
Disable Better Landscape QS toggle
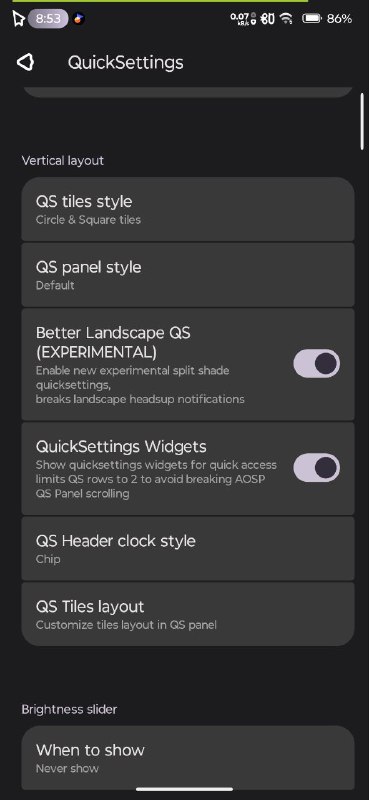pos(316,363)
